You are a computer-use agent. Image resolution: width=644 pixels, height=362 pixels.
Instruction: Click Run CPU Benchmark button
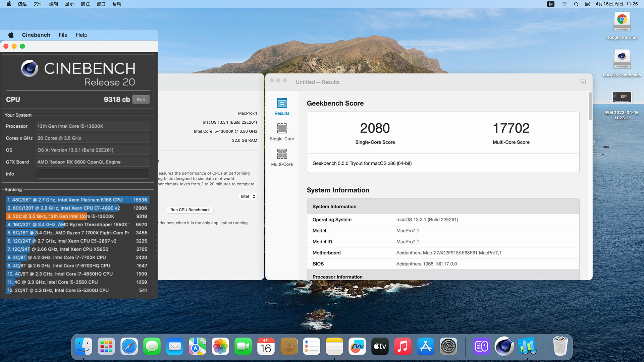(190, 210)
